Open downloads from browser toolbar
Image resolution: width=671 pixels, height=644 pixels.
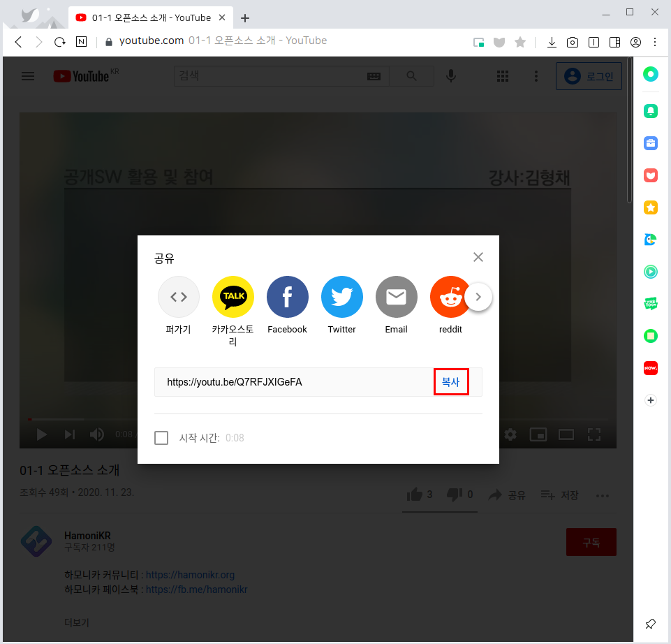552,42
